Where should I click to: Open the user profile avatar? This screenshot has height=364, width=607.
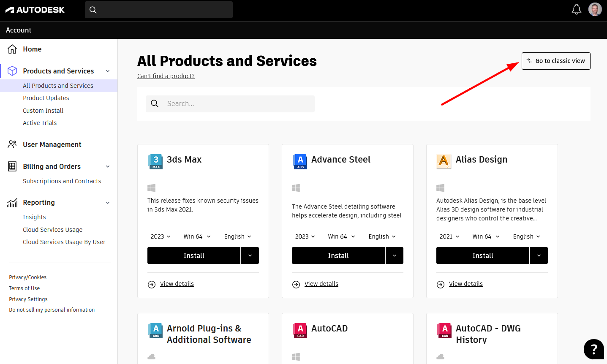(595, 9)
